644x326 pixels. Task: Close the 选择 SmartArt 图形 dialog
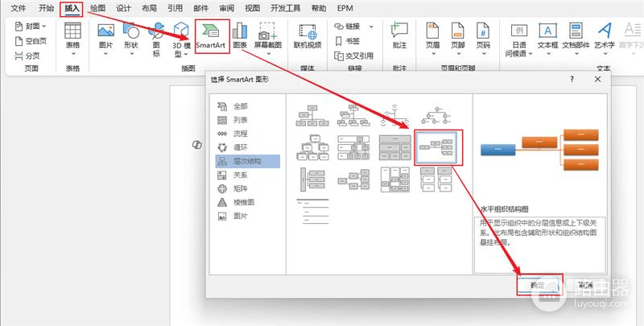597,79
